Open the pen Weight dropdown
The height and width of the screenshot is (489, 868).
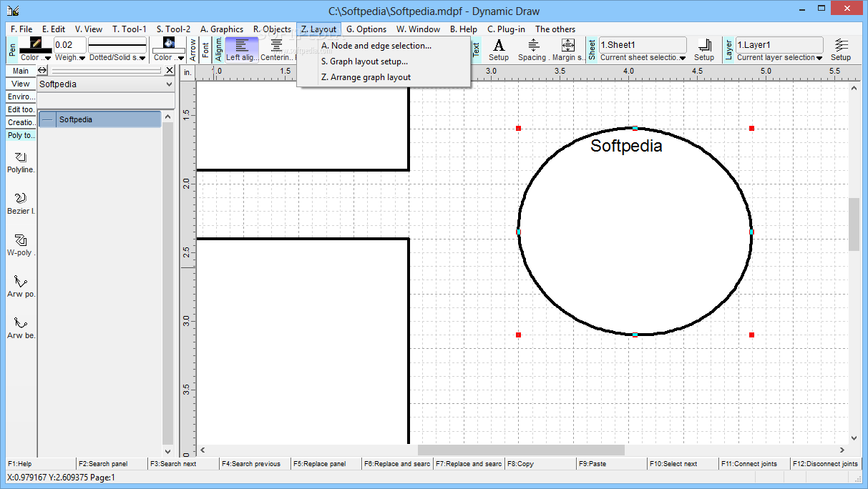click(70, 57)
